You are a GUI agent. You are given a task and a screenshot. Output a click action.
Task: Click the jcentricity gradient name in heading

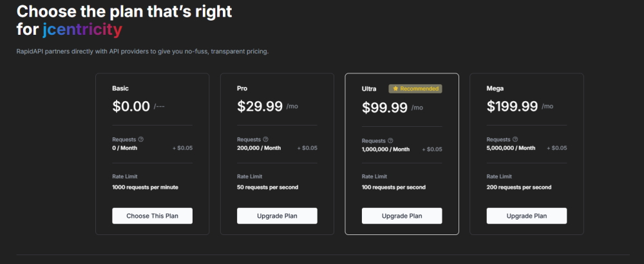[82, 30]
